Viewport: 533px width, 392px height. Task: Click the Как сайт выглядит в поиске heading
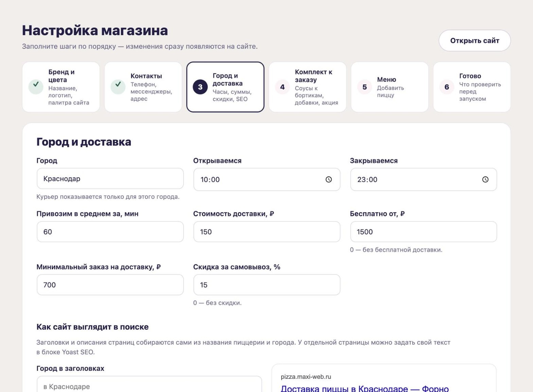(x=92, y=327)
